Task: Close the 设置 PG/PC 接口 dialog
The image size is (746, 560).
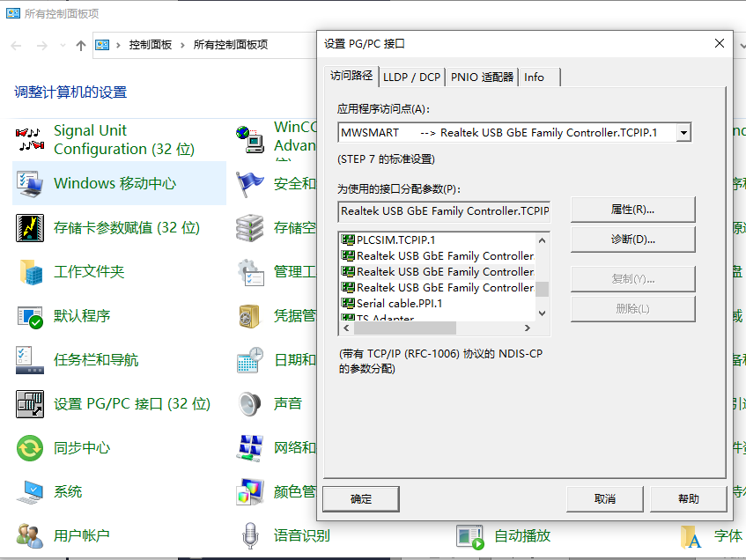Action: [720, 44]
